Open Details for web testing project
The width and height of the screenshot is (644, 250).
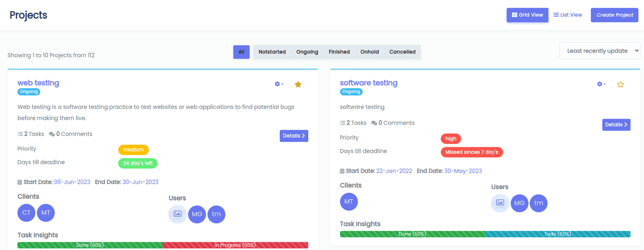(293, 136)
